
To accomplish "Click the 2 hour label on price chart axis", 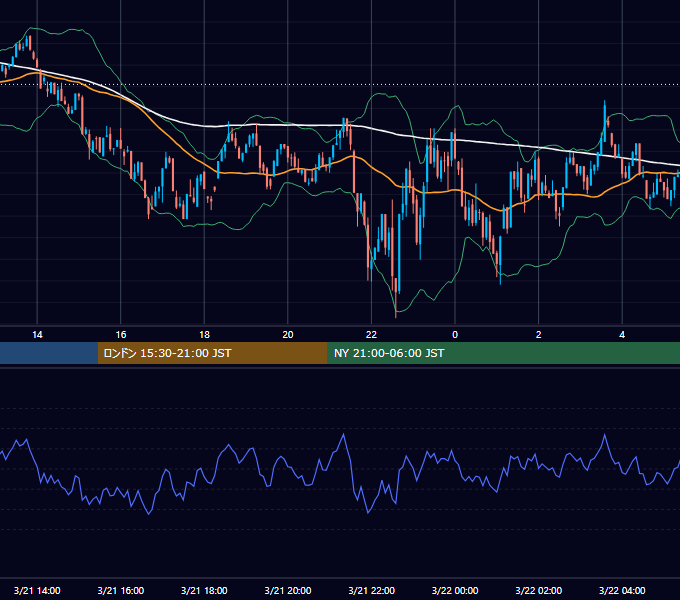I will tap(539, 335).
